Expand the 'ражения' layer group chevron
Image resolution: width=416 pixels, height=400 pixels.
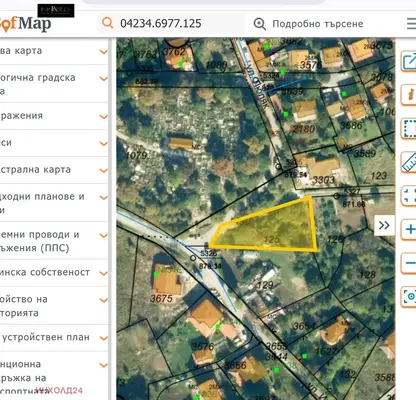pos(104,117)
